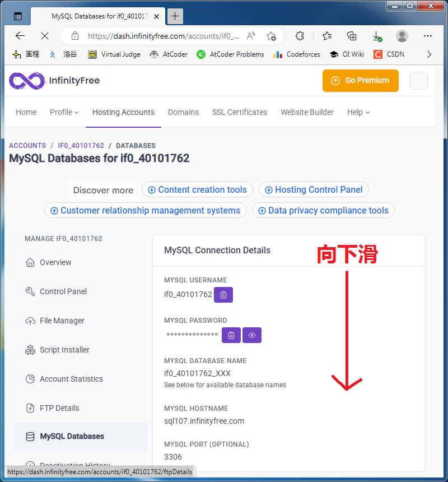Open Overview in the sidebar
Screen dimensions: 448x482
(x=81, y=262)
